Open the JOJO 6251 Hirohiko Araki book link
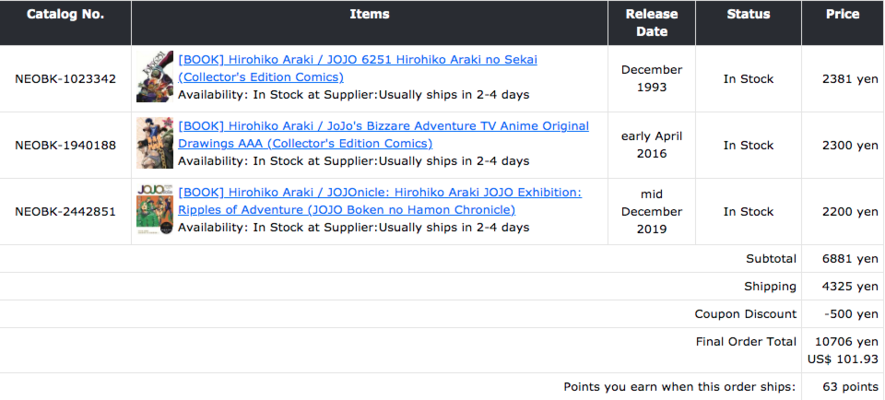This screenshot has height=400, width=885. [357, 60]
